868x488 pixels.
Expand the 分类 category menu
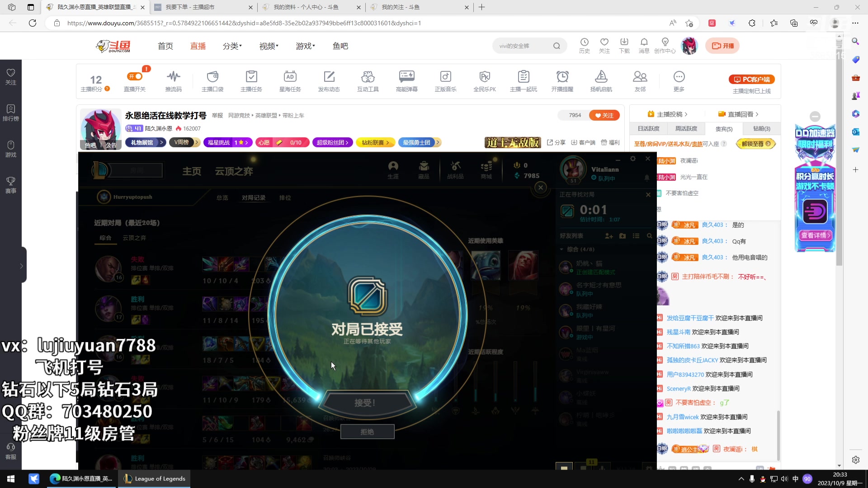[x=232, y=46]
